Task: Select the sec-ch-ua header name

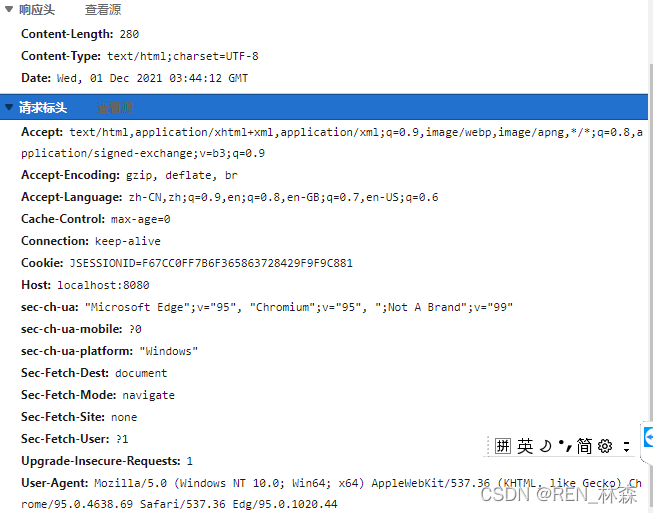Action: pos(50,307)
